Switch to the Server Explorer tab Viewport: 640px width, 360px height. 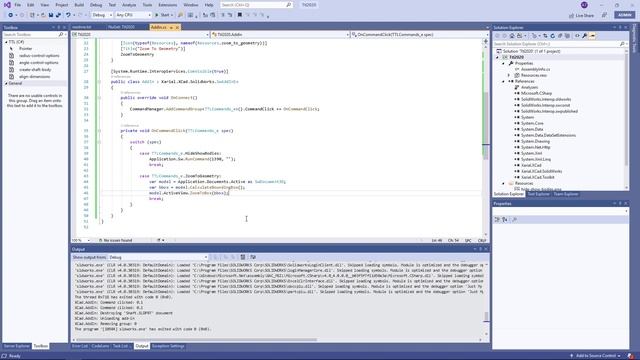[x=17, y=346]
